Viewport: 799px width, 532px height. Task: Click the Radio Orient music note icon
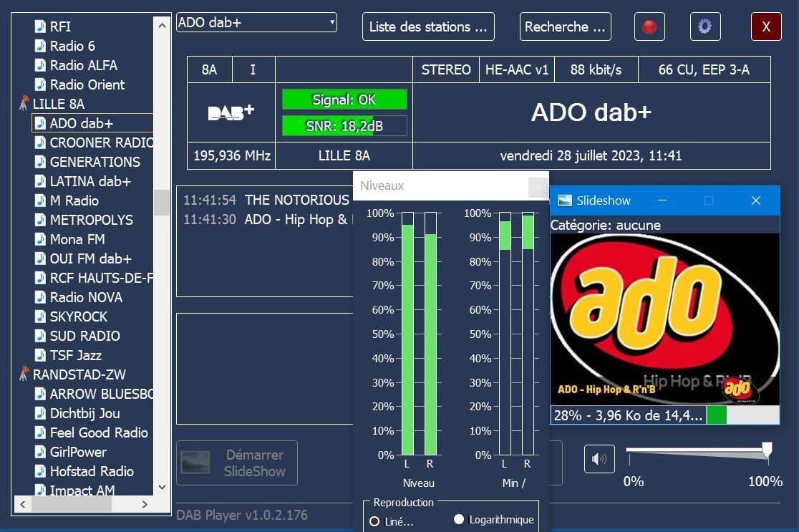pos(40,84)
